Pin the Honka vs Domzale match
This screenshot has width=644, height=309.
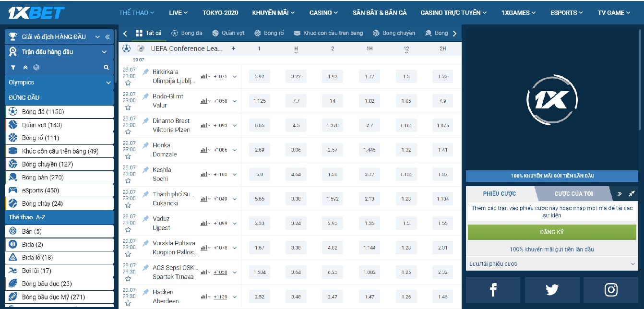(x=145, y=145)
